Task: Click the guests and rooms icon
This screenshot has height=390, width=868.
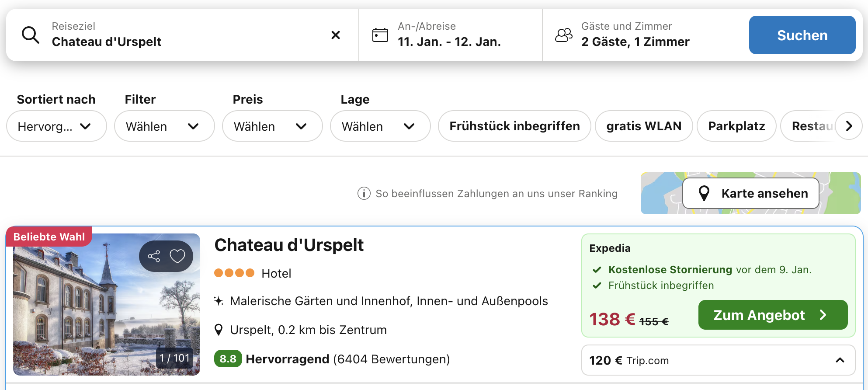Action: point(563,35)
